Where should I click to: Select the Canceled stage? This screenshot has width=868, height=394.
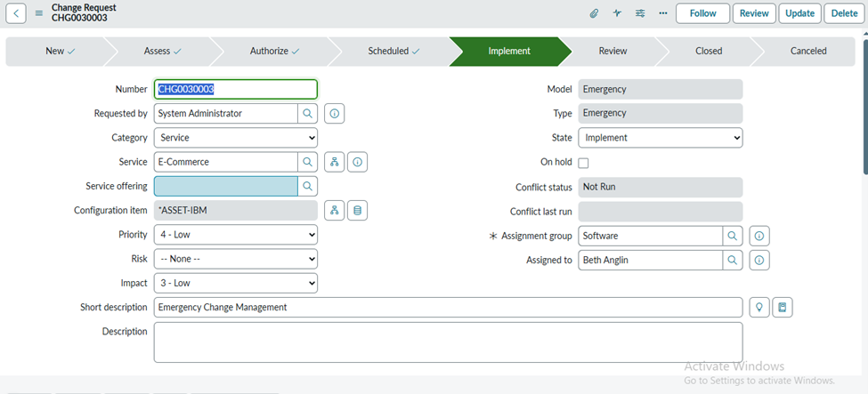click(808, 52)
